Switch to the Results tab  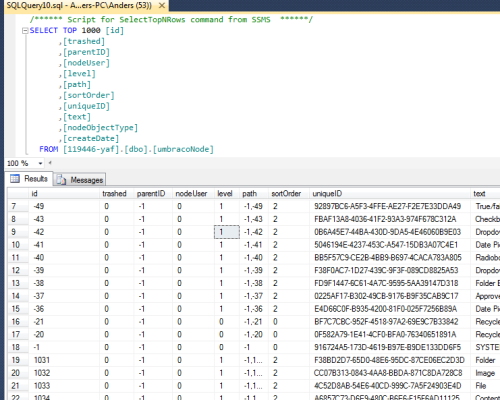pyautogui.click(x=29, y=179)
